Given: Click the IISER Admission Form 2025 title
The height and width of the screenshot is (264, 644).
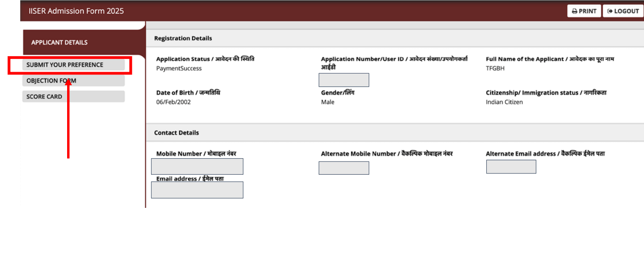Looking at the screenshot, I should (76, 11).
